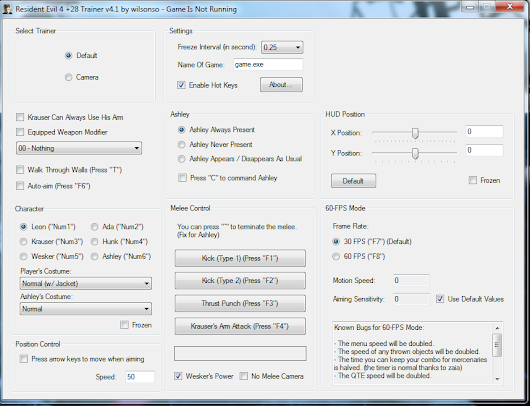
Task: Toggle the Enable Hot Keys checkbox
Action: click(x=182, y=85)
